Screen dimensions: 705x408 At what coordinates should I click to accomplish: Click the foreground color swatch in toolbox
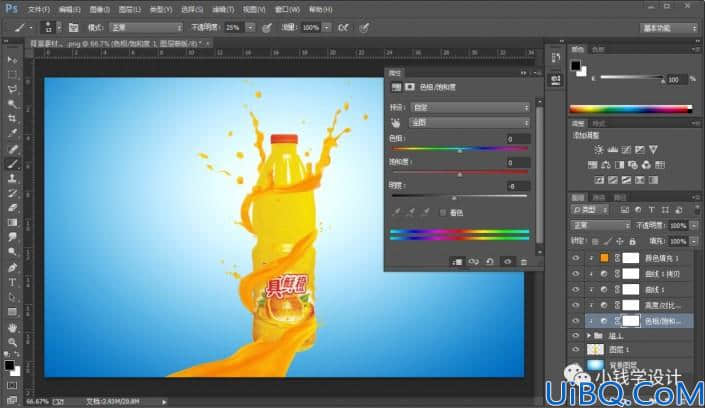point(9,365)
